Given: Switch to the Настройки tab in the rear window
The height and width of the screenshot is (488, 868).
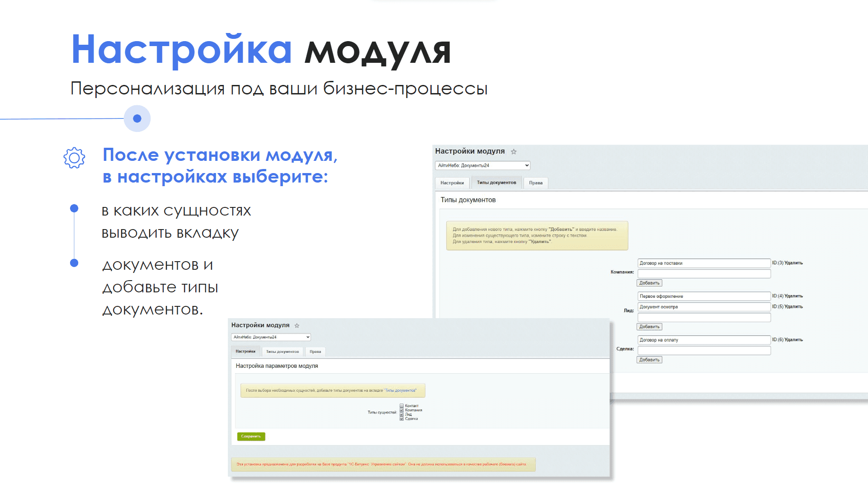Looking at the screenshot, I should click(x=452, y=183).
